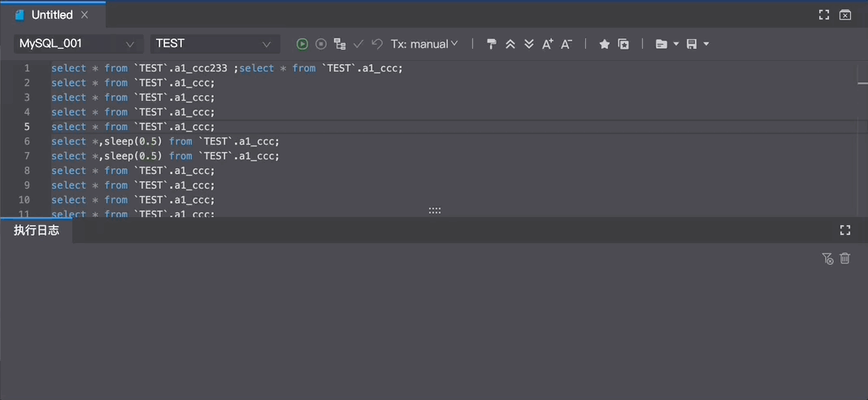This screenshot has width=868, height=400.
Task: Click line number 5 in the gutter
Action: pyautogui.click(x=27, y=127)
